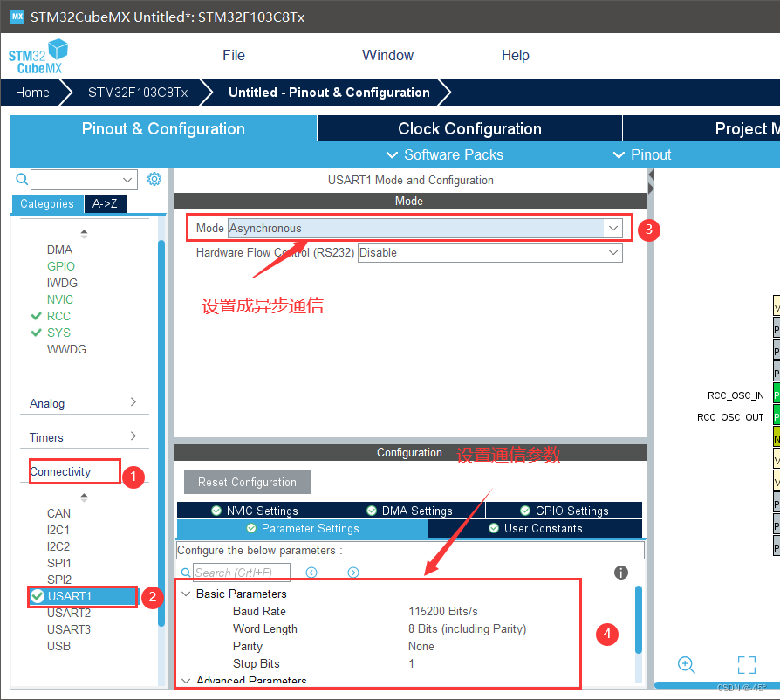Viewport: 780px width, 700px height.
Task: Open the gear settings icon beside the search box
Action: [x=154, y=179]
